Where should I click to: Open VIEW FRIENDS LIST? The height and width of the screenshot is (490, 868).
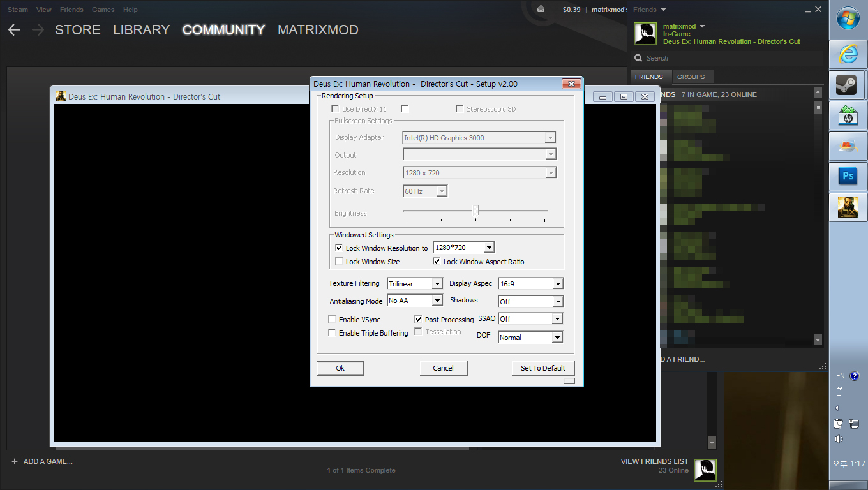(655, 461)
